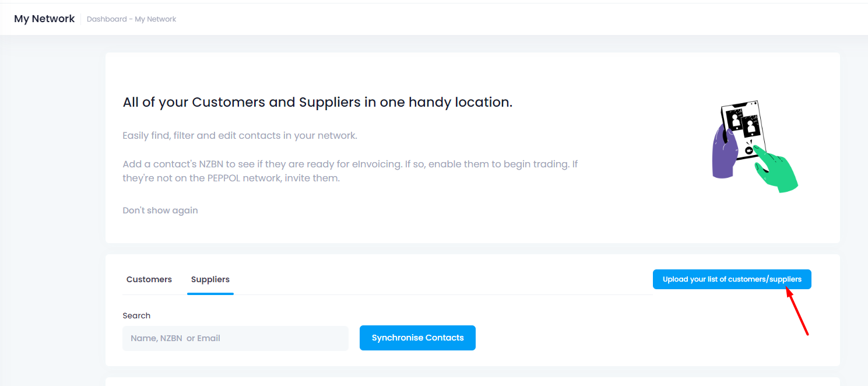Click the My Network page title

click(x=44, y=19)
